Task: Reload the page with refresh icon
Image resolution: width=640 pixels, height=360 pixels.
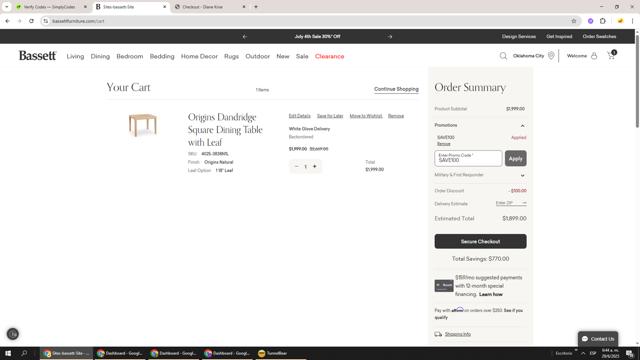Action: coord(31,21)
